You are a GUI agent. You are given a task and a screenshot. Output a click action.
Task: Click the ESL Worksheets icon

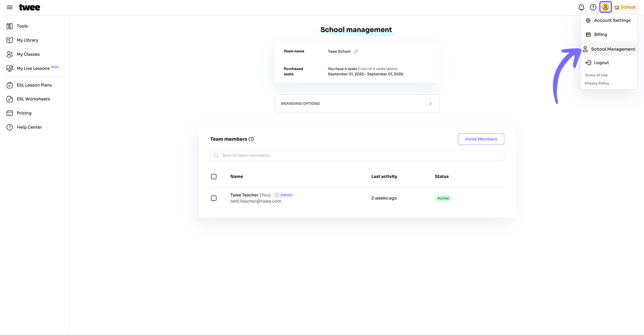[10, 99]
